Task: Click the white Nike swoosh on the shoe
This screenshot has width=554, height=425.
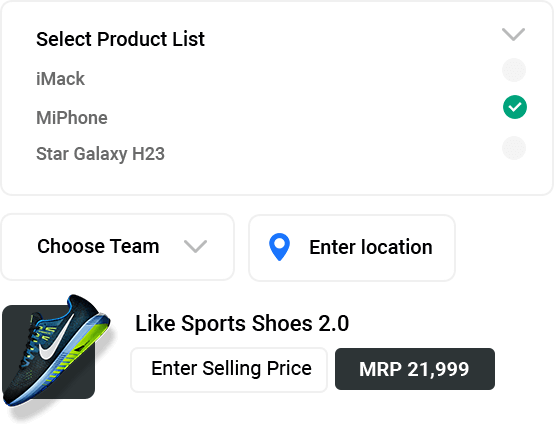Action: (53, 344)
